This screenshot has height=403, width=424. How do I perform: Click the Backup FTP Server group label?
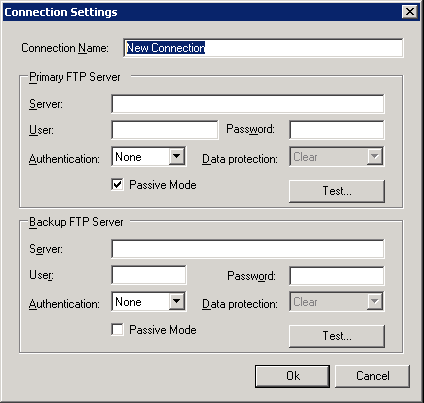(x=76, y=222)
